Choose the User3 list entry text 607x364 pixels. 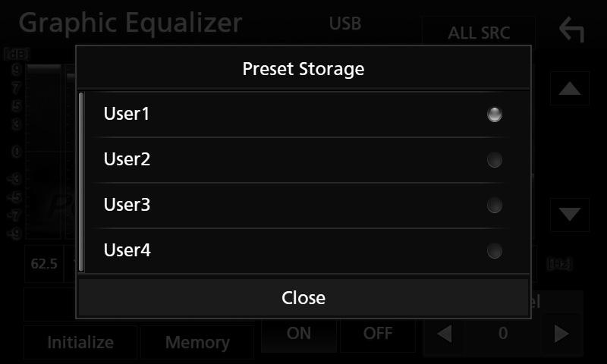click(x=127, y=204)
